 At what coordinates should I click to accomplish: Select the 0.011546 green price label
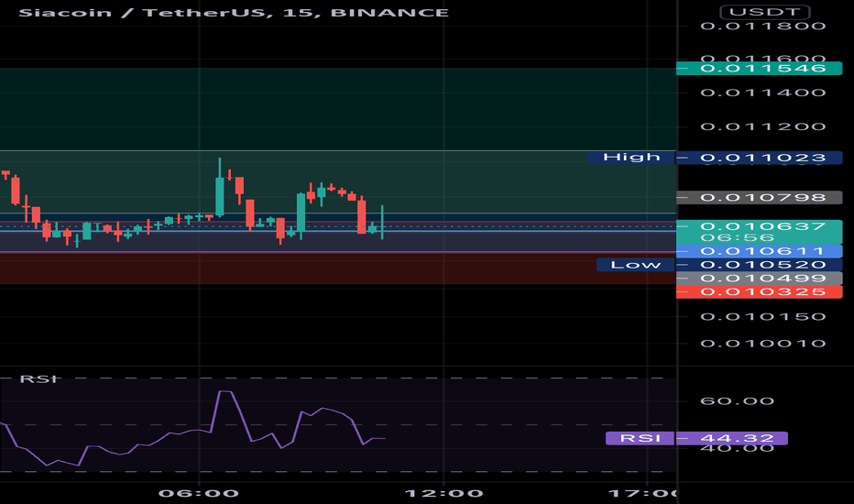(759, 68)
